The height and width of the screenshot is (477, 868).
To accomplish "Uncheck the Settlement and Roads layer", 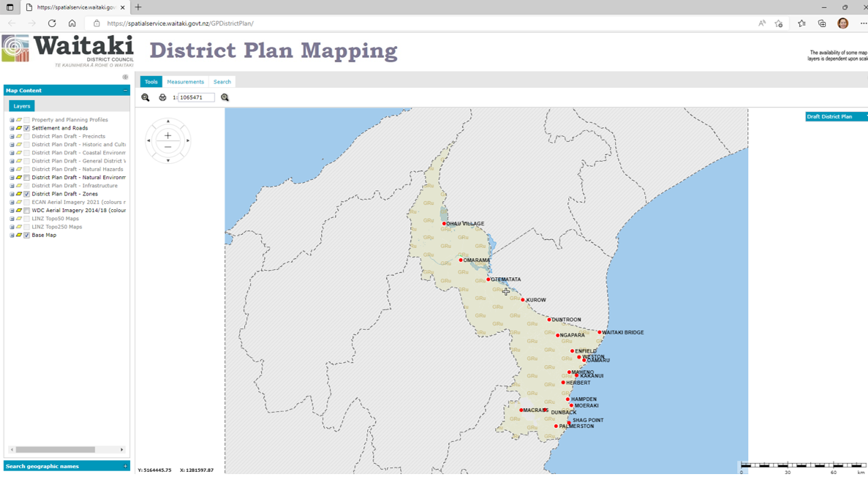I will click(x=26, y=128).
